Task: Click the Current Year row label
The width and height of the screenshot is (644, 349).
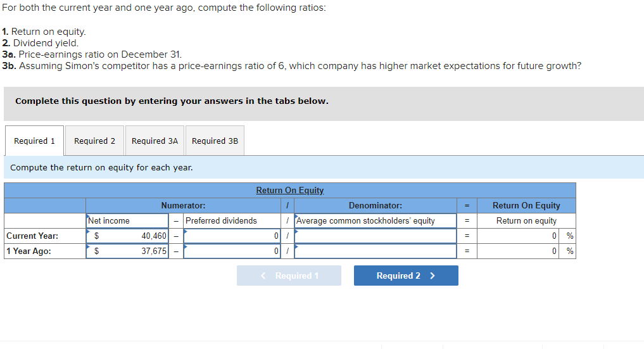Action: coord(45,236)
